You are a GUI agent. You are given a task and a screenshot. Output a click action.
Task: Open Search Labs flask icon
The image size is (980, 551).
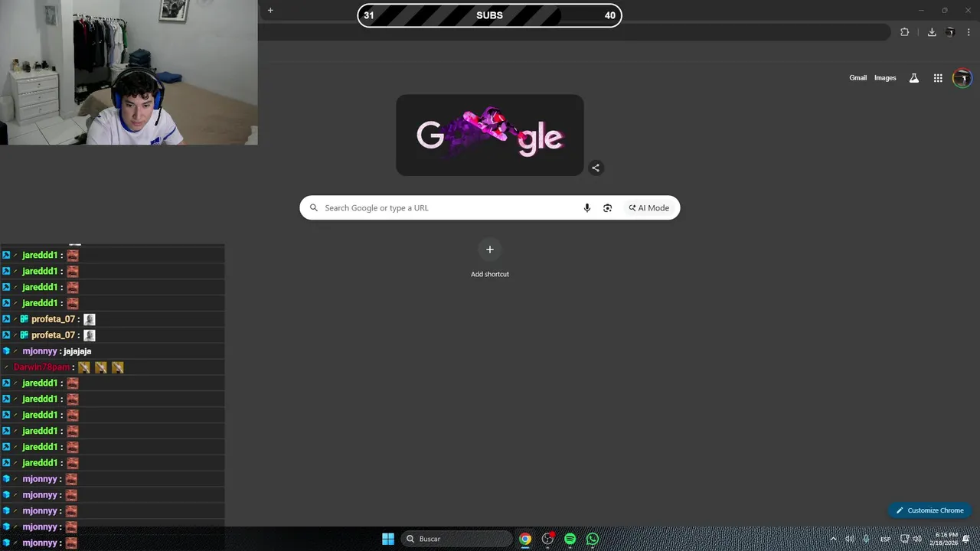click(913, 78)
